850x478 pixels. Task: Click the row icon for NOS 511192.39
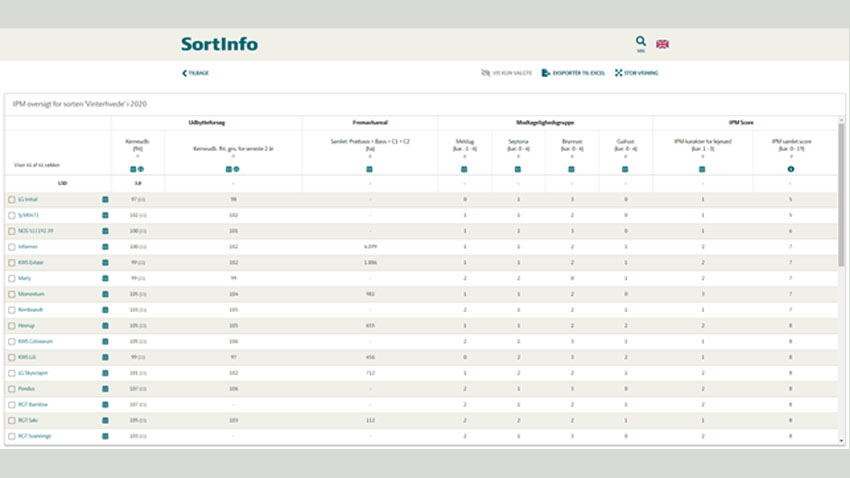105,231
